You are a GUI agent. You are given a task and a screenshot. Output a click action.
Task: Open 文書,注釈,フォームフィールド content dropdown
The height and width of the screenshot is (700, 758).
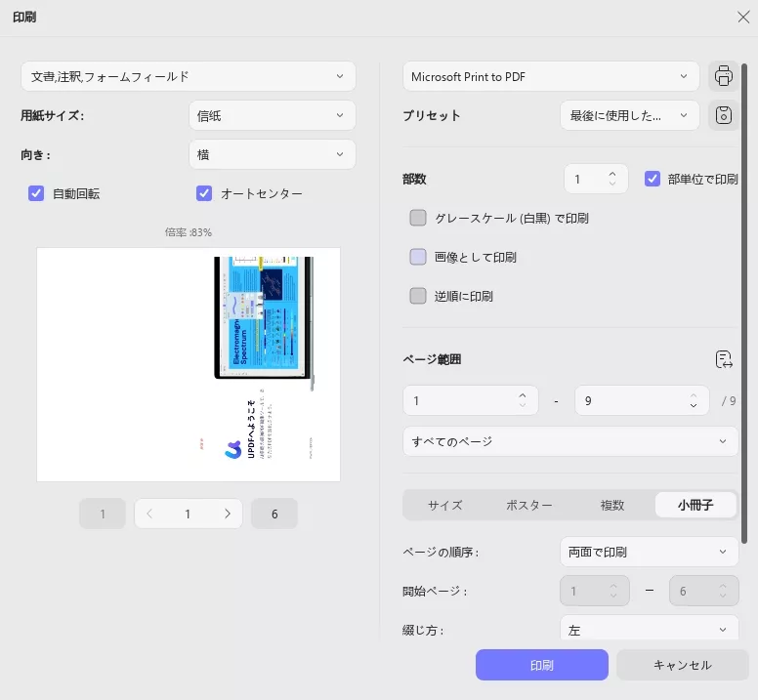click(189, 76)
